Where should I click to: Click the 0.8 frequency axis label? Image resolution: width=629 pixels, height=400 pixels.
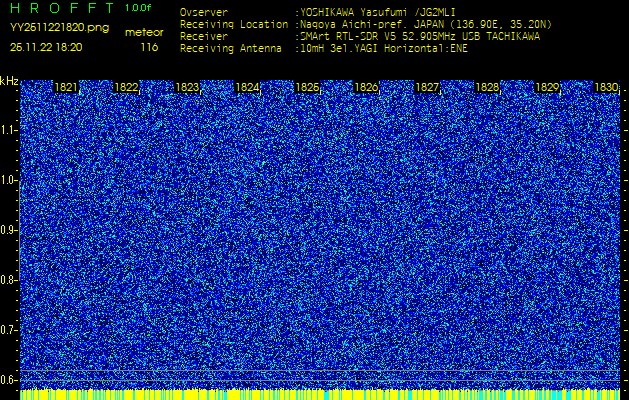click(9, 280)
